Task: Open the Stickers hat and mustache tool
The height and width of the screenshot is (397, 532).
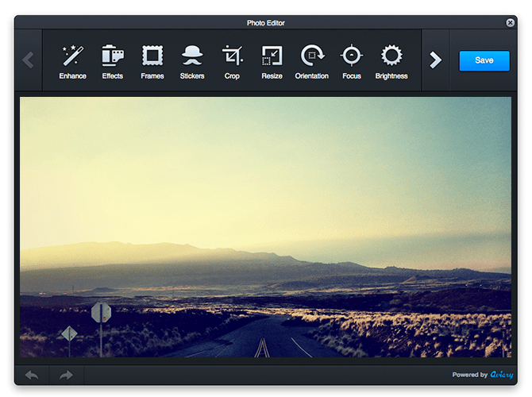Action: [192, 61]
